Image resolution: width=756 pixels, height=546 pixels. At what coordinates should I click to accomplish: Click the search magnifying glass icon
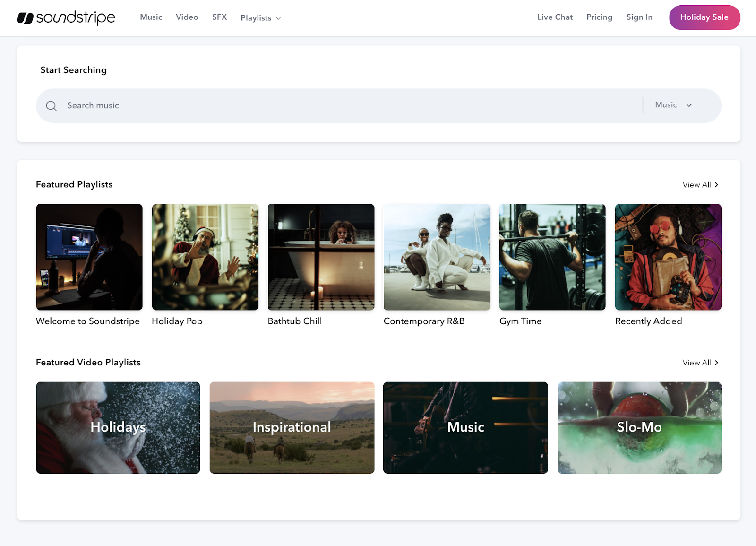pos(52,105)
